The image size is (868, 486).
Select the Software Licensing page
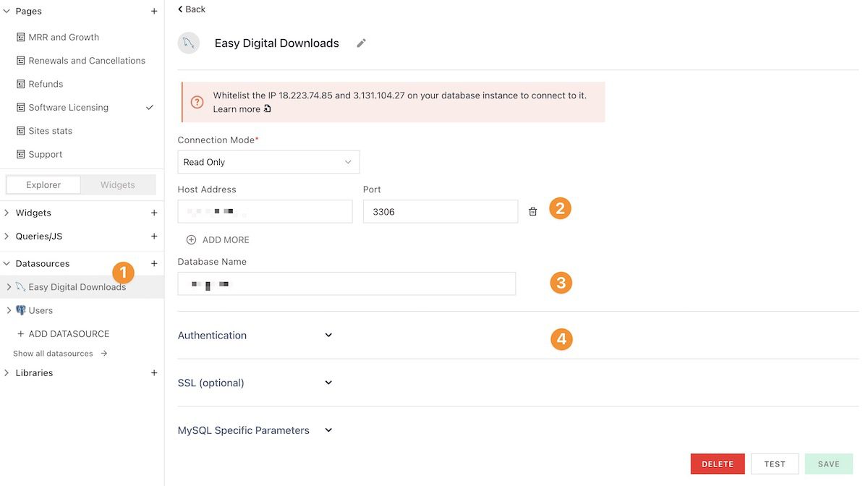point(69,108)
